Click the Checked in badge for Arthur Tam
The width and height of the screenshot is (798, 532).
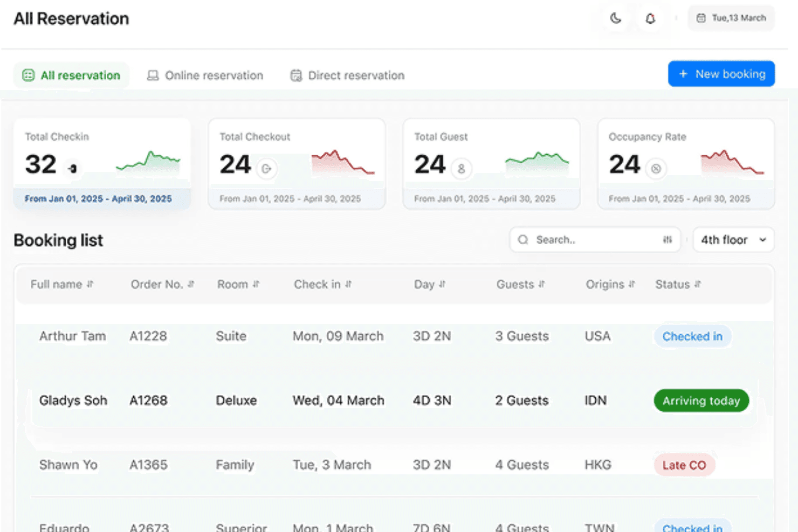pyautogui.click(x=692, y=336)
